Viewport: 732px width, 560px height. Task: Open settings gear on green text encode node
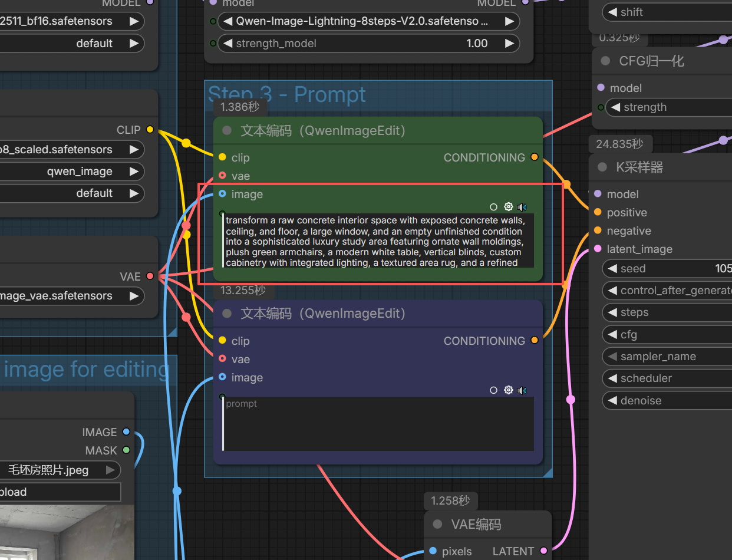[509, 207]
